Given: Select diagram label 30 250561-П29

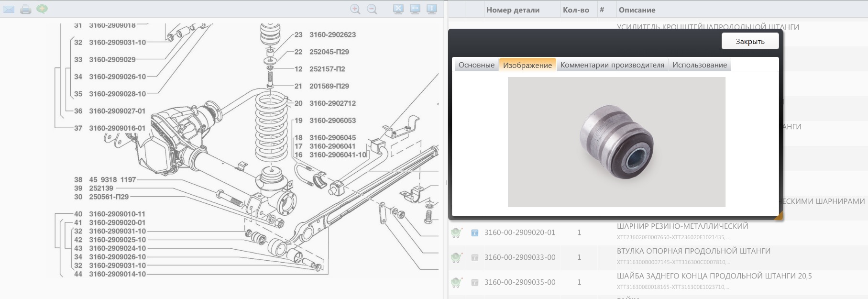Looking at the screenshot, I should tap(101, 197).
